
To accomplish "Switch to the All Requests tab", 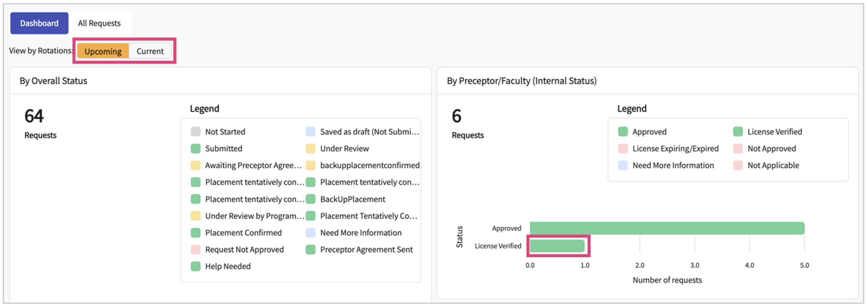I will 99,23.
